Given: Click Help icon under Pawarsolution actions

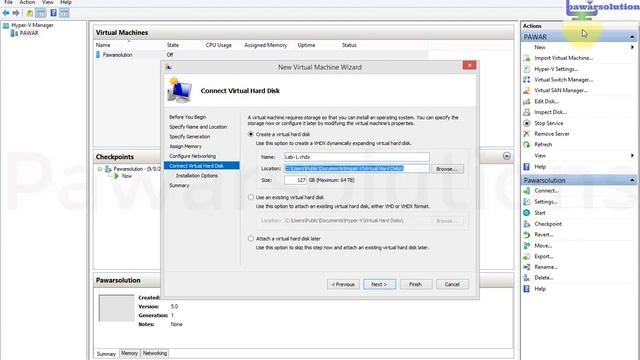Looking at the screenshot, I should 527,289.
